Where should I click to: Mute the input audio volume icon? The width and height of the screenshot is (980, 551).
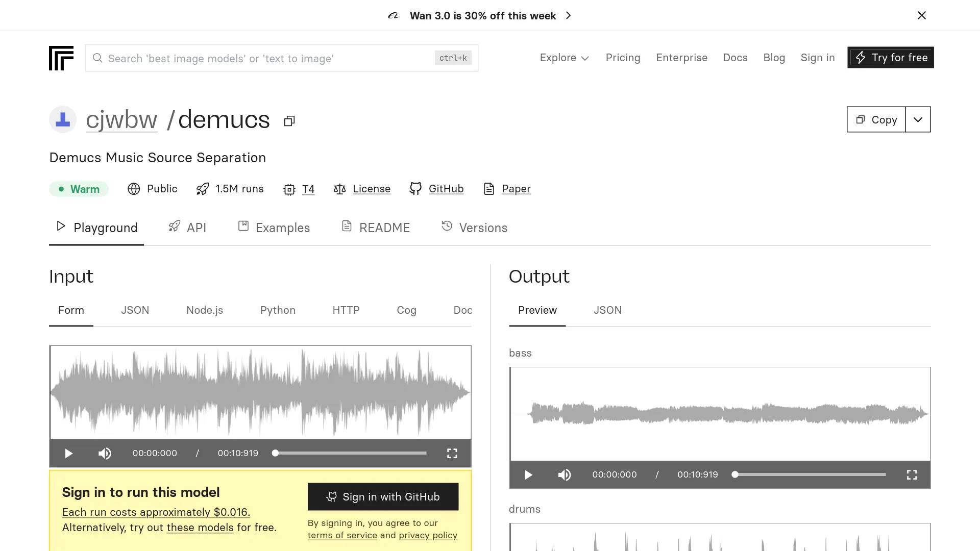click(105, 454)
